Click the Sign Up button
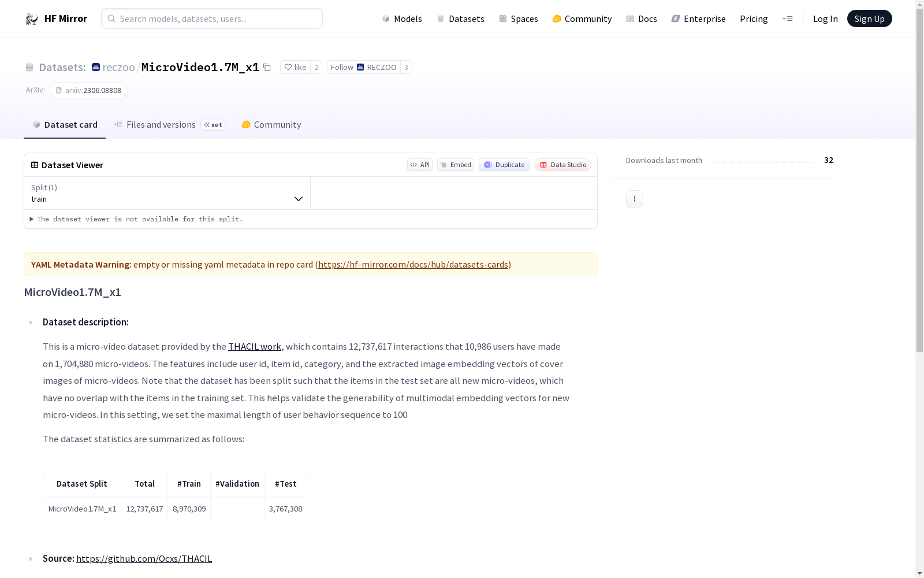The image size is (924, 578). point(869,18)
